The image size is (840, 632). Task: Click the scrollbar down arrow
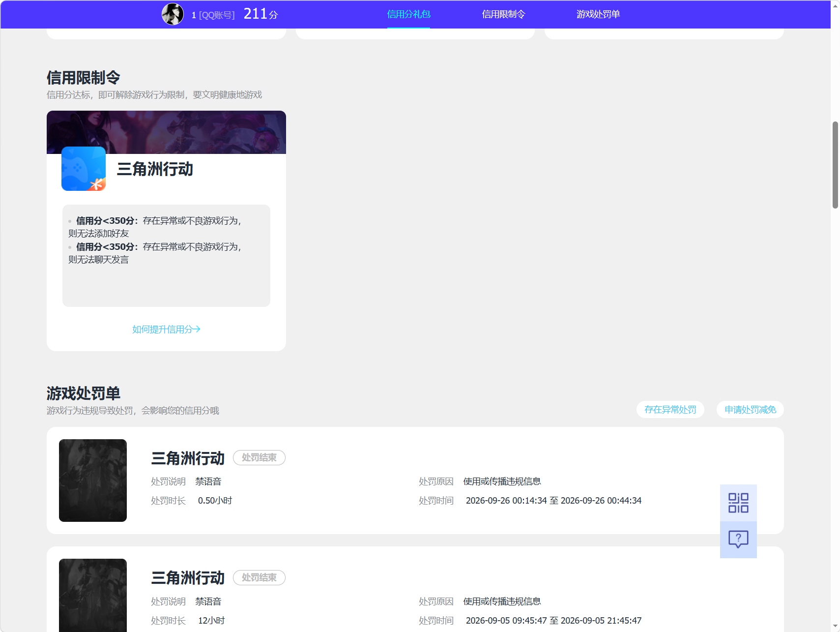click(x=835, y=627)
